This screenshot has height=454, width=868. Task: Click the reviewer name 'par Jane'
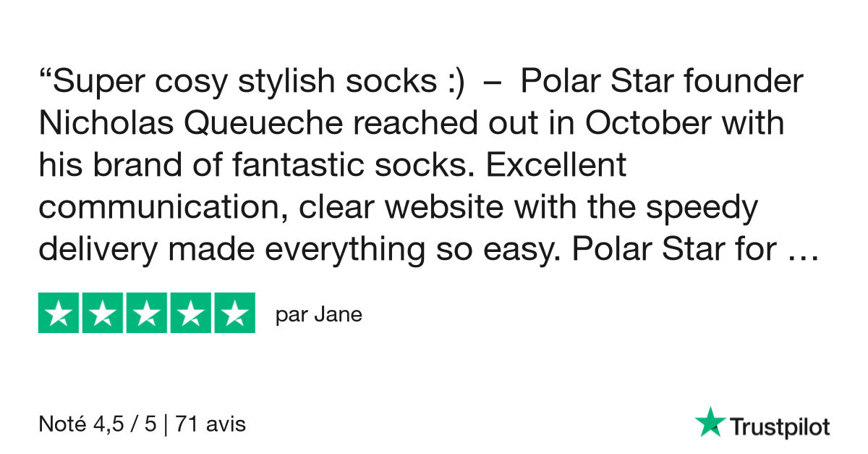tap(319, 316)
